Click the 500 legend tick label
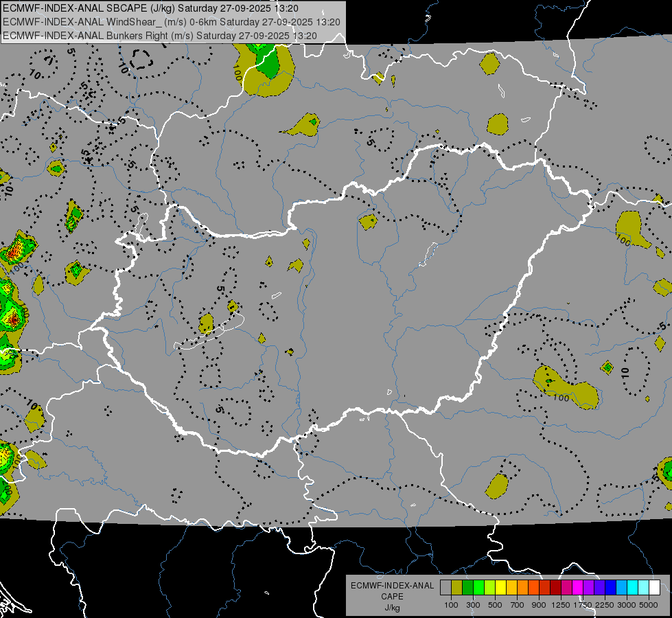Image resolution: width=672 pixels, height=618 pixels. pos(495,605)
